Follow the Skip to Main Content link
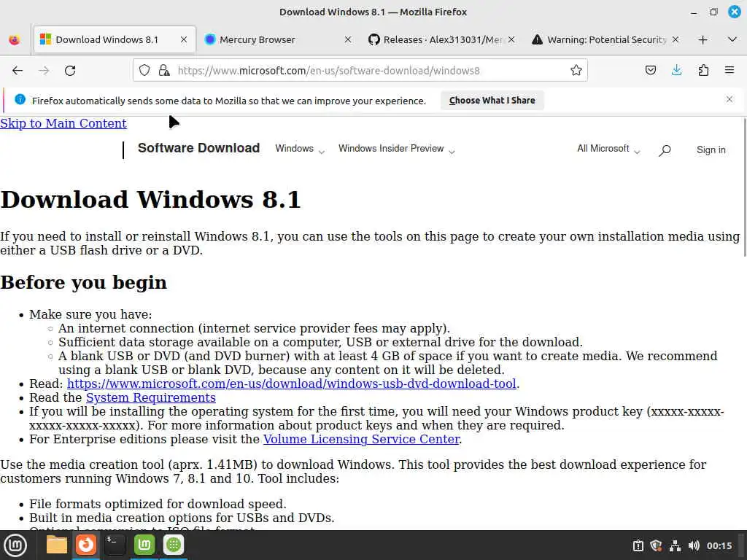The image size is (747, 560). (x=63, y=123)
